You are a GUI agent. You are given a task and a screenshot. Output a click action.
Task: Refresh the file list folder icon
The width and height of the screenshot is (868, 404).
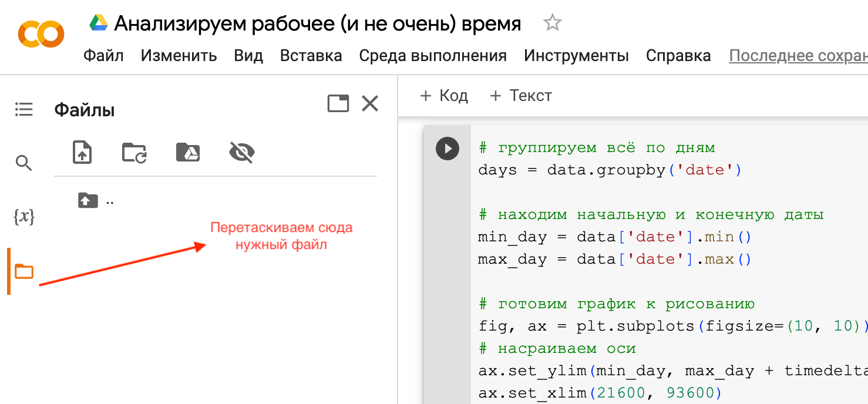tap(134, 152)
